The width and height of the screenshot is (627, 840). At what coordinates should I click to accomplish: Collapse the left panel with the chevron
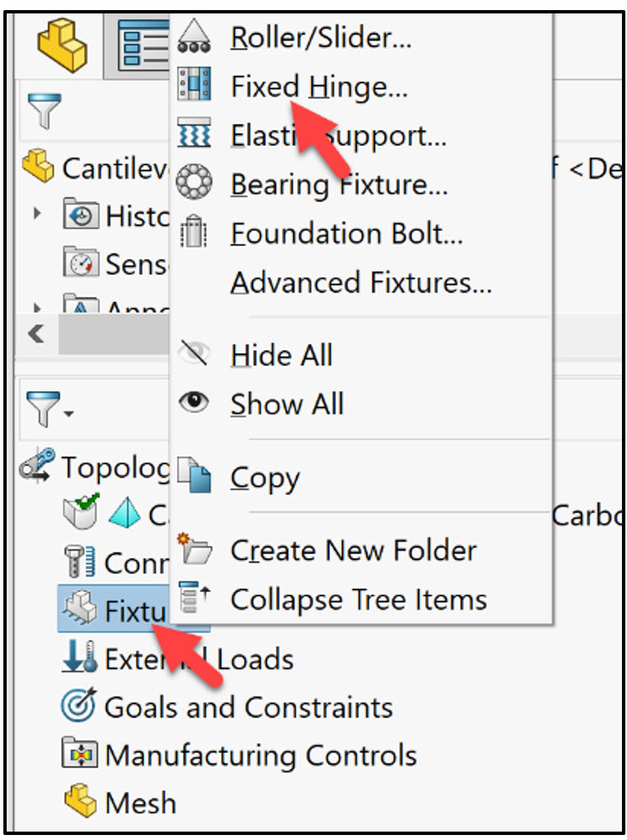pyautogui.click(x=35, y=334)
